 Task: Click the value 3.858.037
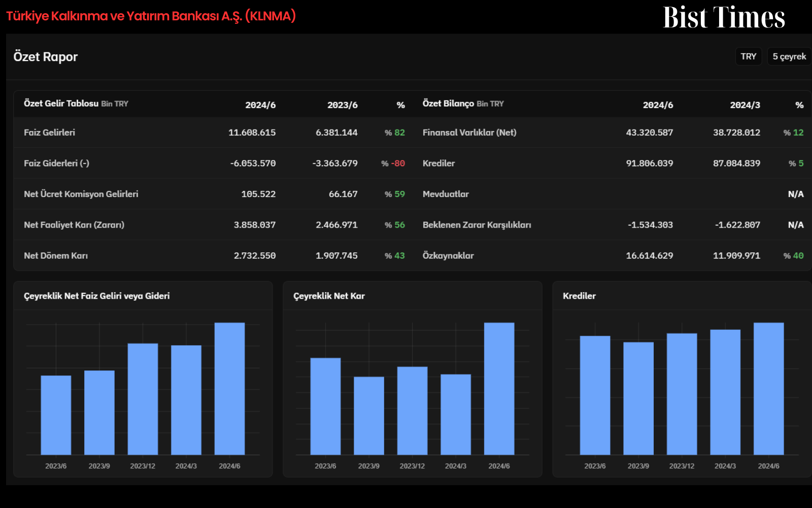coord(254,225)
